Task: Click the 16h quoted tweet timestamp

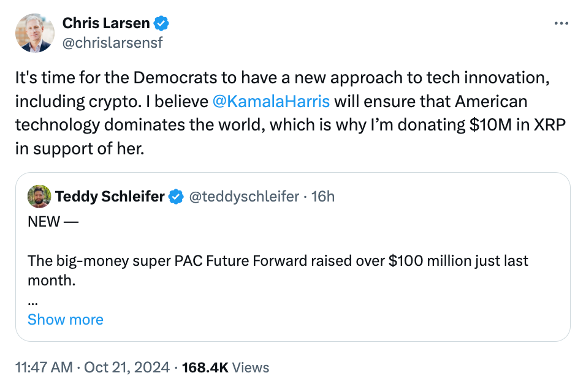Action: click(323, 197)
